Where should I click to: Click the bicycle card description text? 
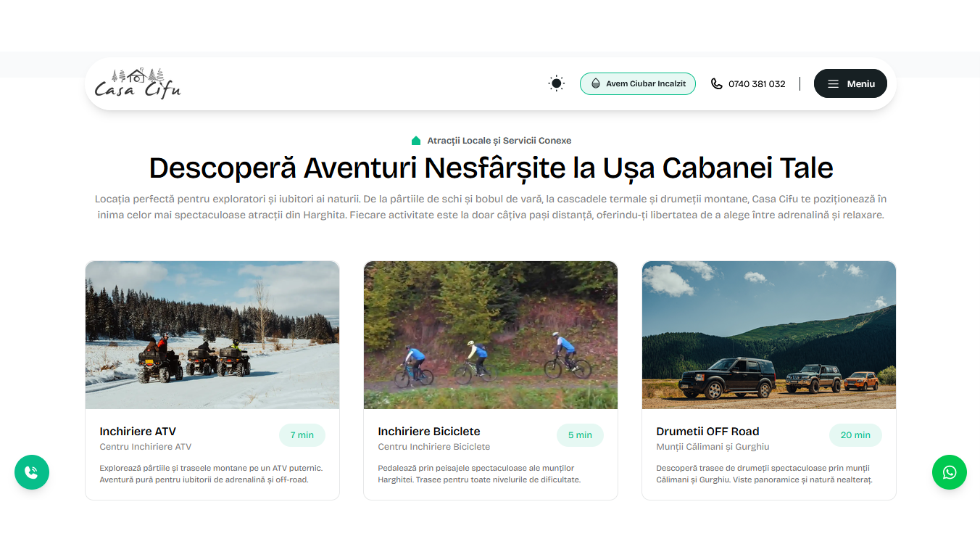479,474
